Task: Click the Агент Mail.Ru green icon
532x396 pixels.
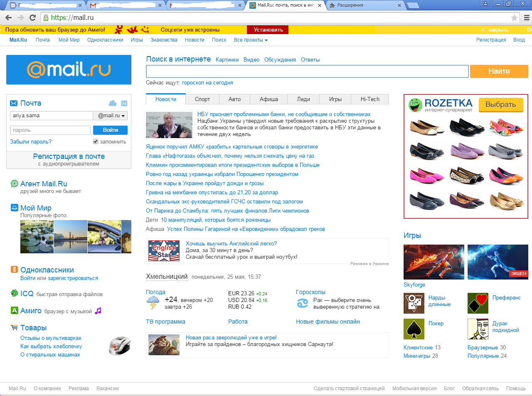Action: pyautogui.click(x=14, y=184)
